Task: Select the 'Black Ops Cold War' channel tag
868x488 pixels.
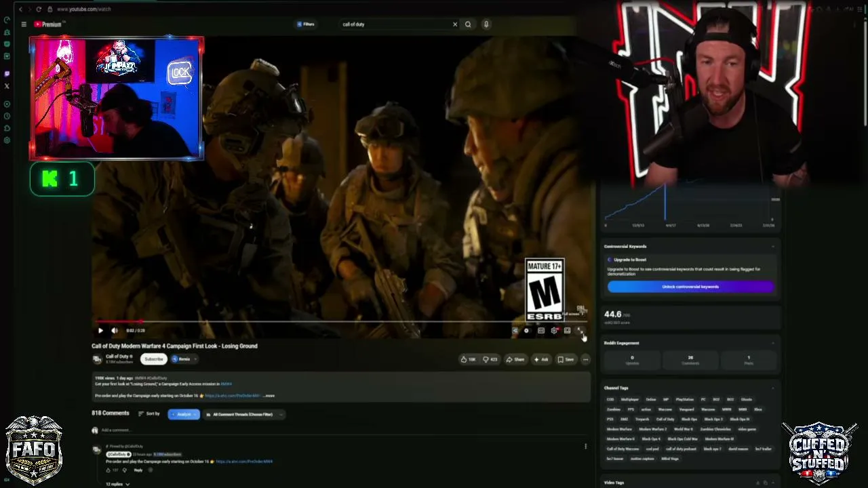Action: coord(682,439)
